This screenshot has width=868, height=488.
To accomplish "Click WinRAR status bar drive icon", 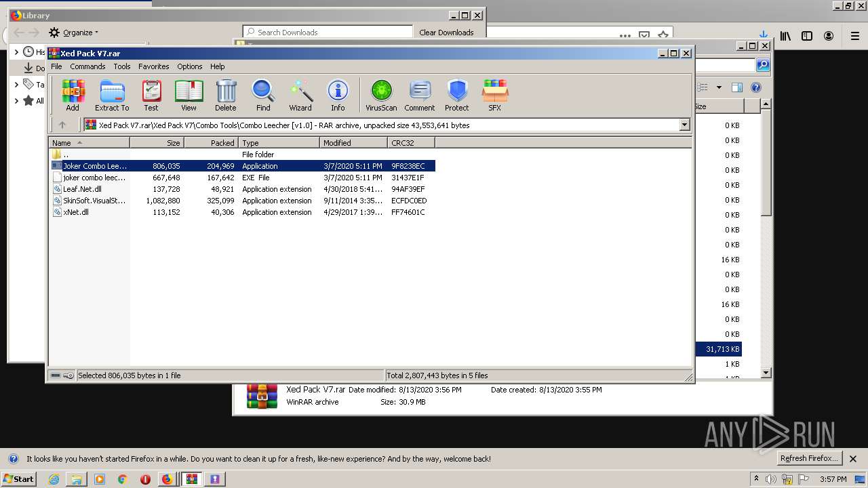I will [x=56, y=375].
